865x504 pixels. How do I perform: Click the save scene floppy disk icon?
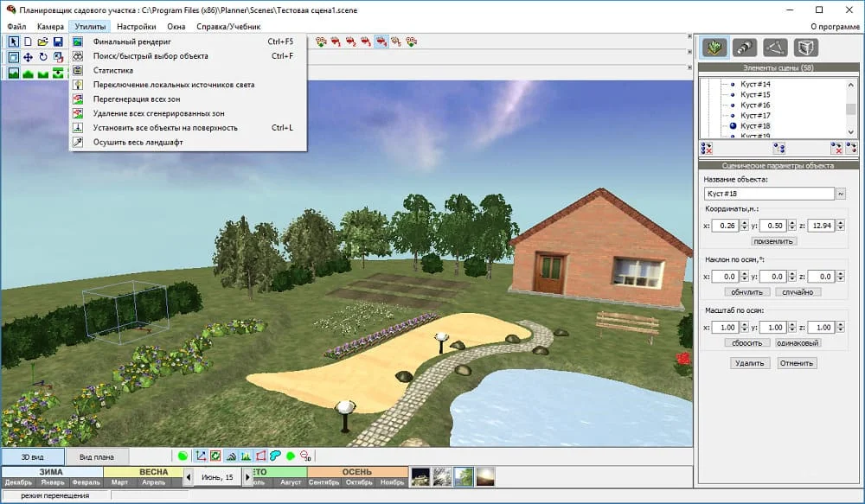click(x=57, y=41)
